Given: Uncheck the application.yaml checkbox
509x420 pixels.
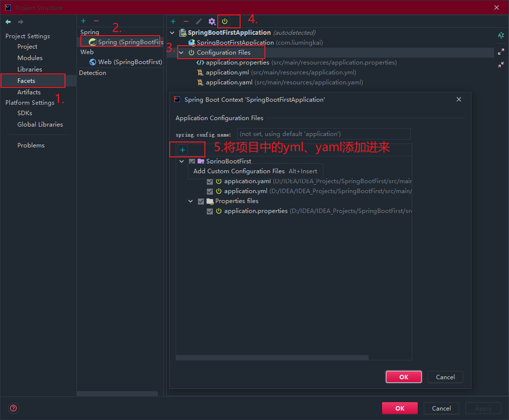Looking at the screenshot, I should tap(210, 181).
